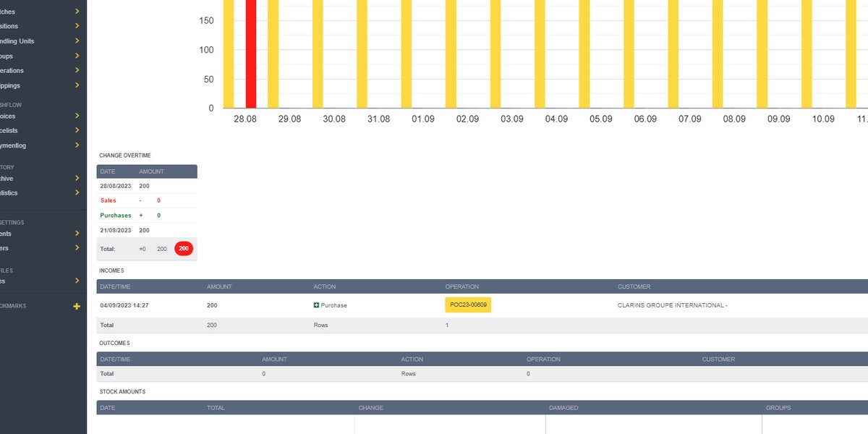
Task: Open operation POC23-00609
Action: 468,305
